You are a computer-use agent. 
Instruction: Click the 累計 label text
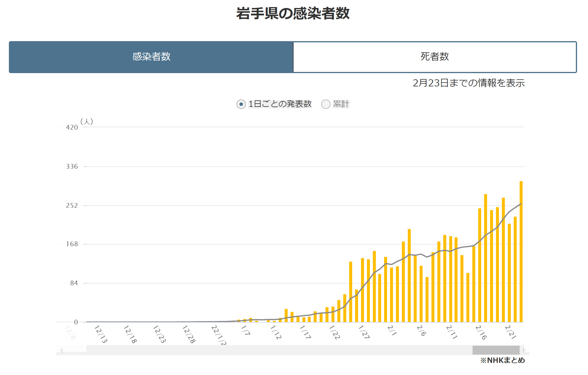pyautogui.click(x=341, y=104)
